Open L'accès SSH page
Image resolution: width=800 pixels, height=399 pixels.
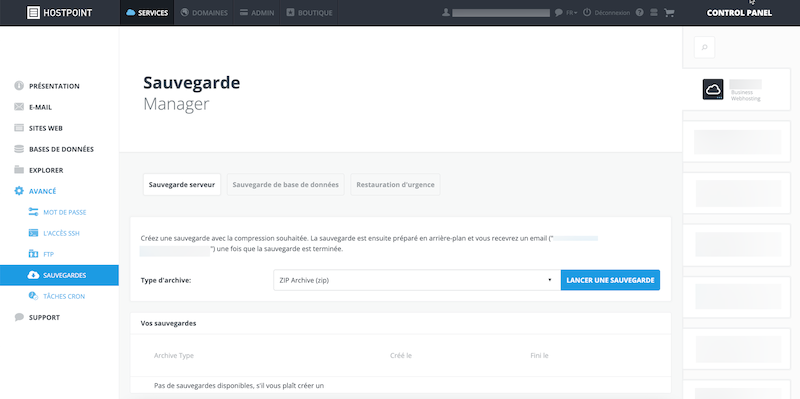click(61, 233)
